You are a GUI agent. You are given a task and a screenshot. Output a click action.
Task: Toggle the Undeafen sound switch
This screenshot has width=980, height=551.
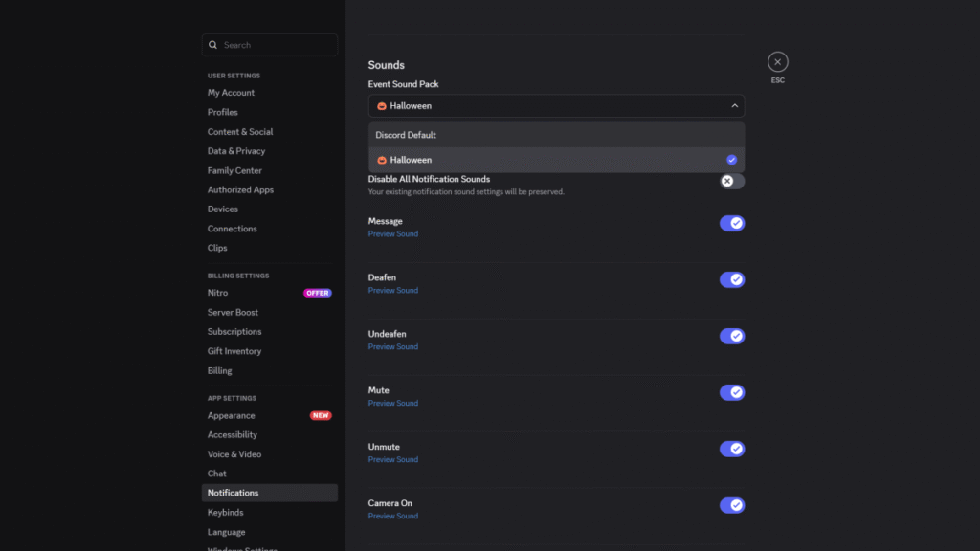pyautogui.click(x=731, y=336)
